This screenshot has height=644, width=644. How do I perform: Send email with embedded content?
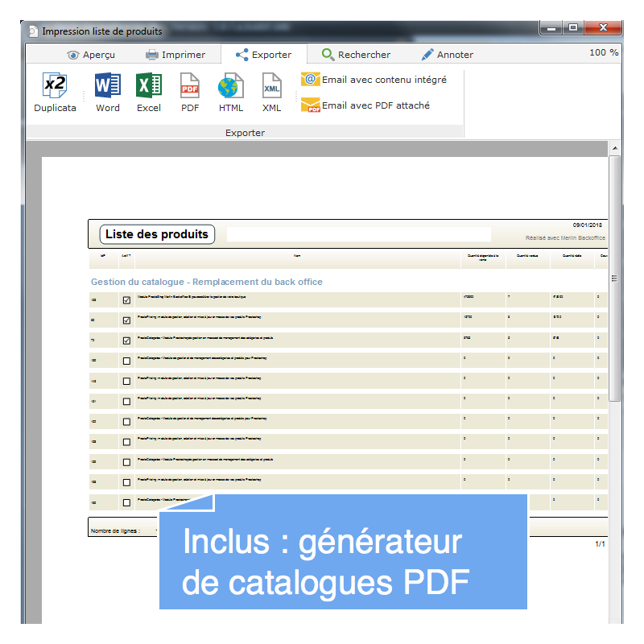point(374,80)
